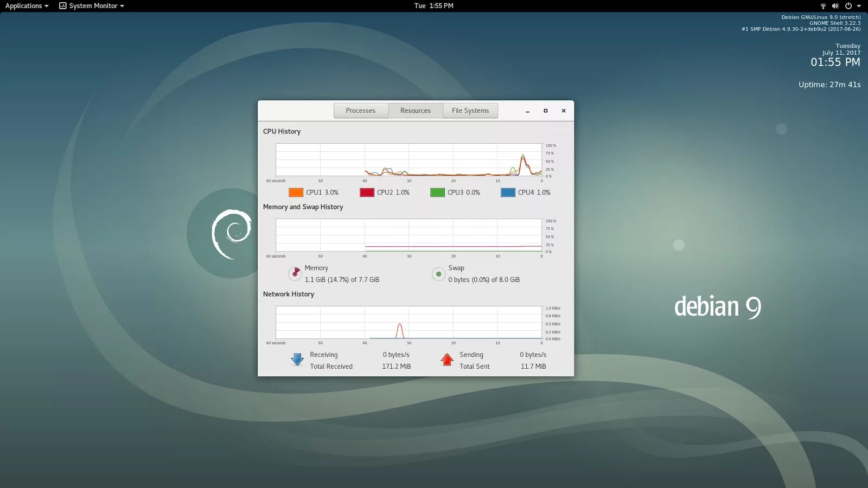This screenshot has width=868, height=488.
Task: Click the red Sending up-arrow icon
Action: (x=447, y=359)
